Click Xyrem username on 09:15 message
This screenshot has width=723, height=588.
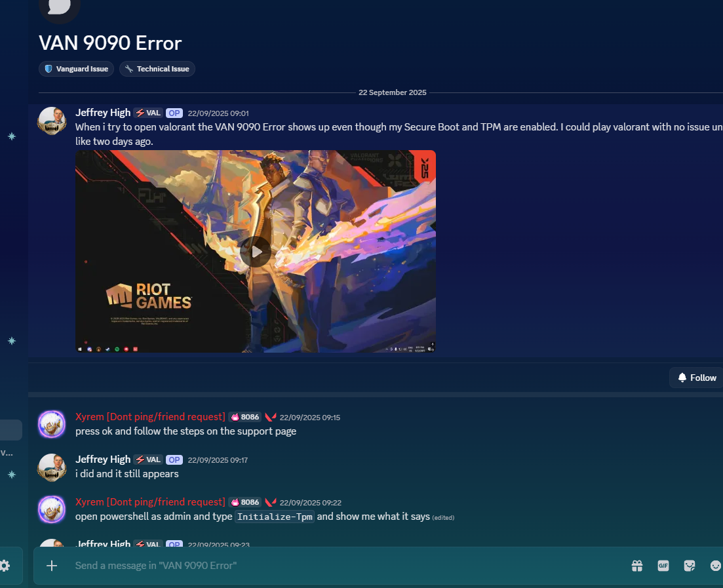click(x=150, y=417)
